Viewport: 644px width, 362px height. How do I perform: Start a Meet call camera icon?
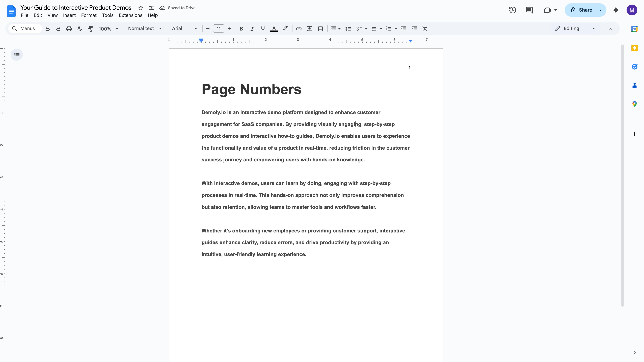pyautogui.click(x=547, y=10)
